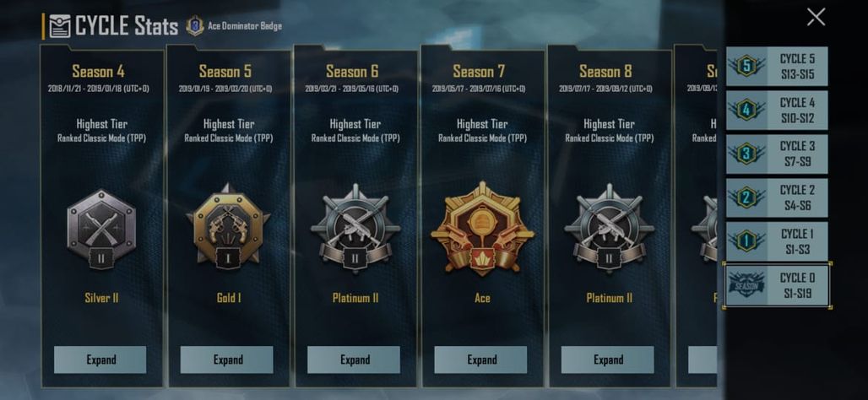Open the Expand button under Season 7

point(480,359)
